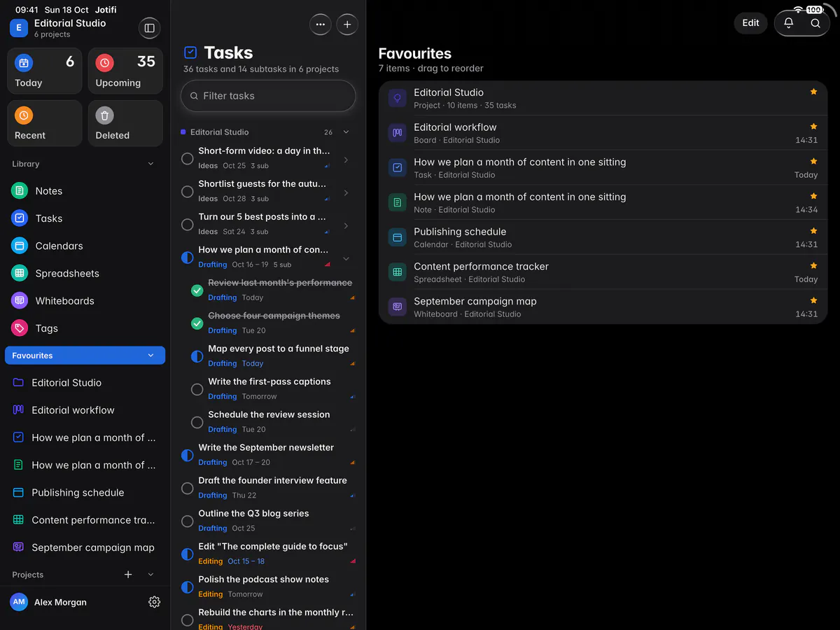Open the Recent card
840x630 pixels.
pyautogui.click(x=45, y=123)
